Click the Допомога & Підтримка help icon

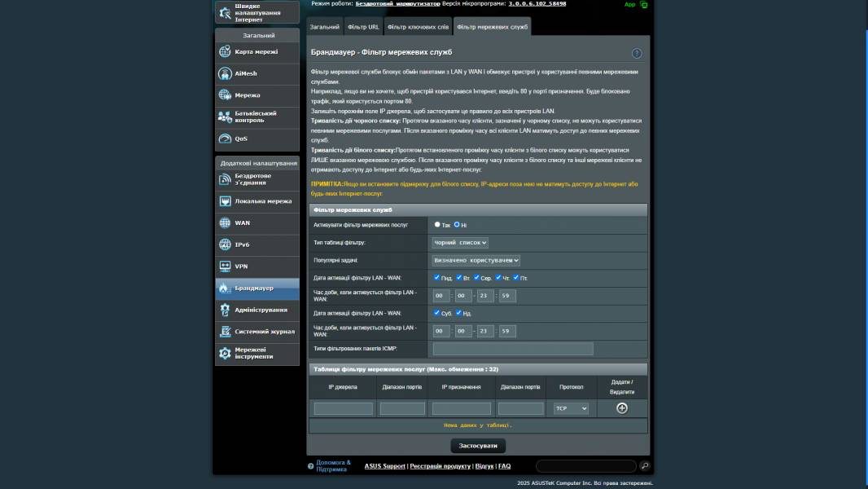[310, 465]
